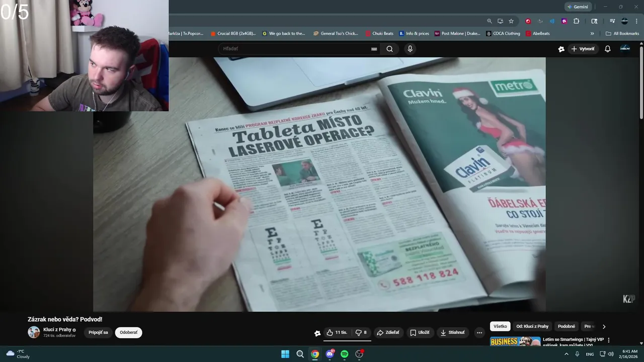Open the Kluci z Prahy channel name
The height and width of the screenshot is (362, 644).
point(57,330)
